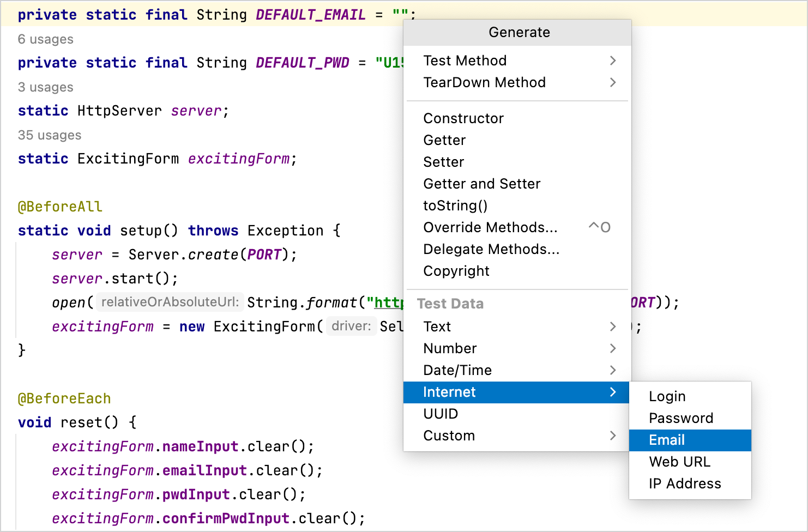808x532 pixels.
Task: Choose IP Address in Internet submenu
Action: tap(690, 483)
